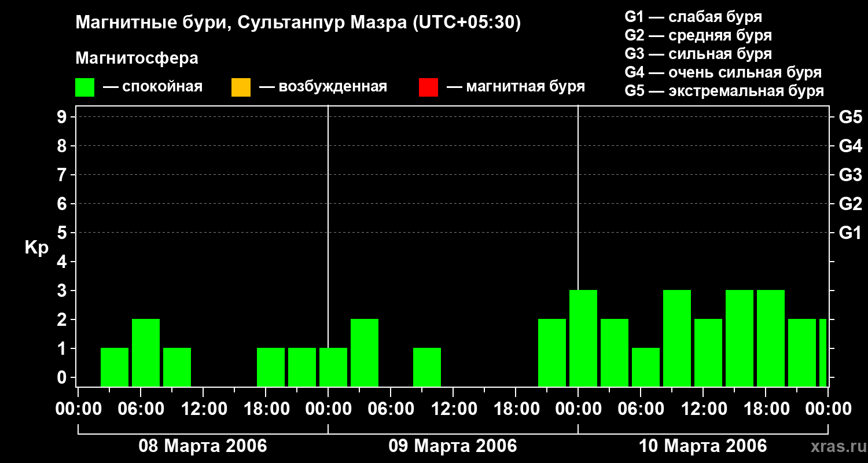
Task: Click the '— спокойная' legend label
Action: pyautogui.click(x=153, y=87)
